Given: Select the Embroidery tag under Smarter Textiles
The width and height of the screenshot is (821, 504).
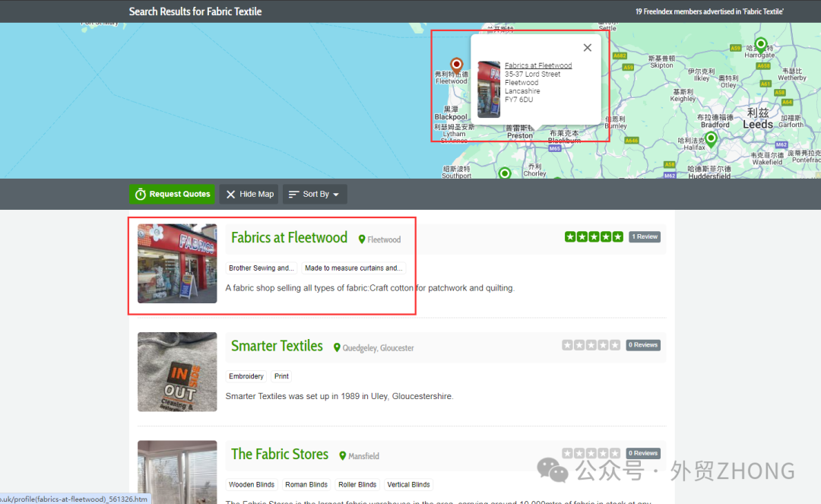Looking at the screenshot, I should pyautogui.click(x=246, y=376).
